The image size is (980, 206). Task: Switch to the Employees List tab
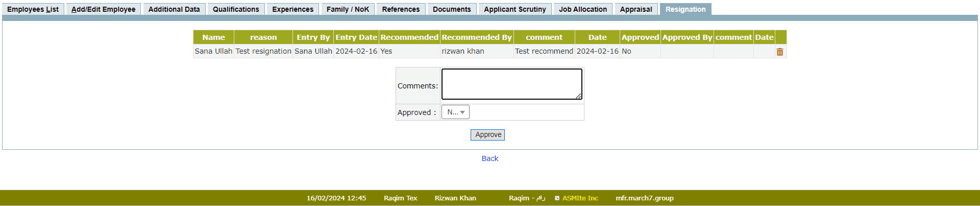pos(33,9)
